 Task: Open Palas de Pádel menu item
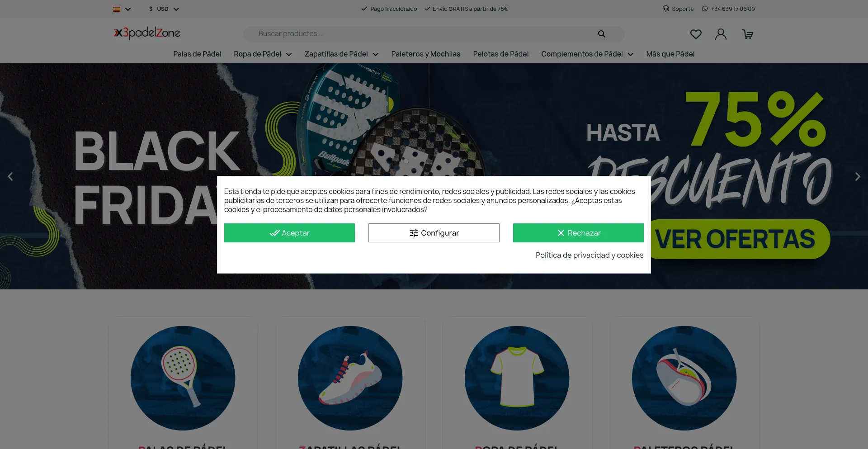coord(197,54)
